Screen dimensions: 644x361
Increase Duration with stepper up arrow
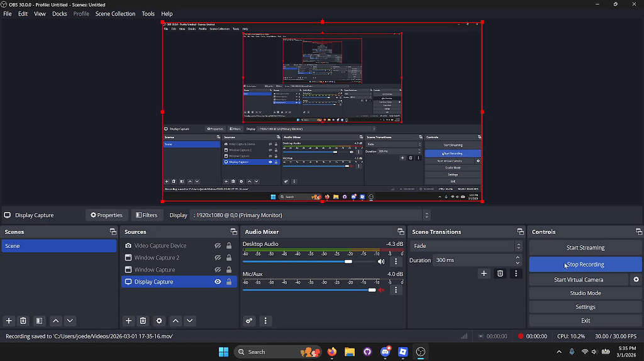tap(518, 257)
